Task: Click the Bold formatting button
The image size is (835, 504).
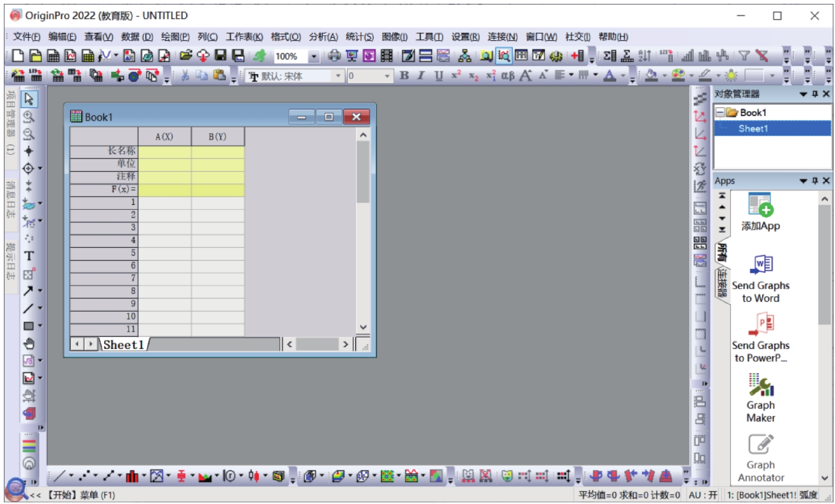Action: click(404, 76)
